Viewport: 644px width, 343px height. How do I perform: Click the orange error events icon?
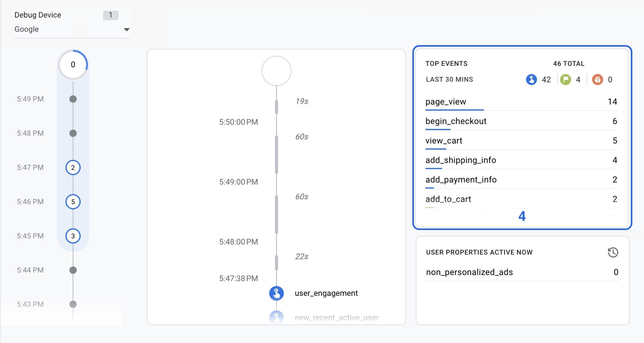(x=597, y=79)
